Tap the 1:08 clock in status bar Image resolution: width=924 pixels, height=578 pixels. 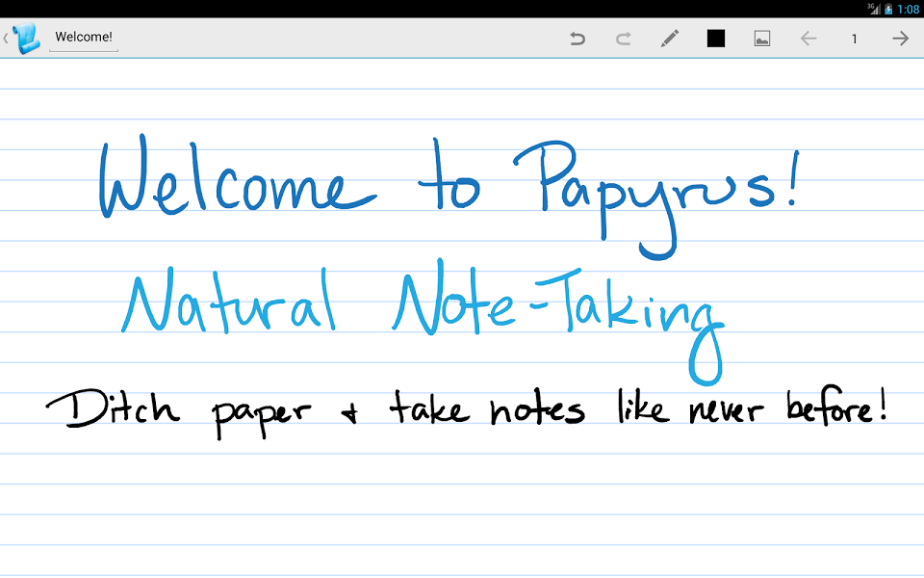click(x=908, y=9)
